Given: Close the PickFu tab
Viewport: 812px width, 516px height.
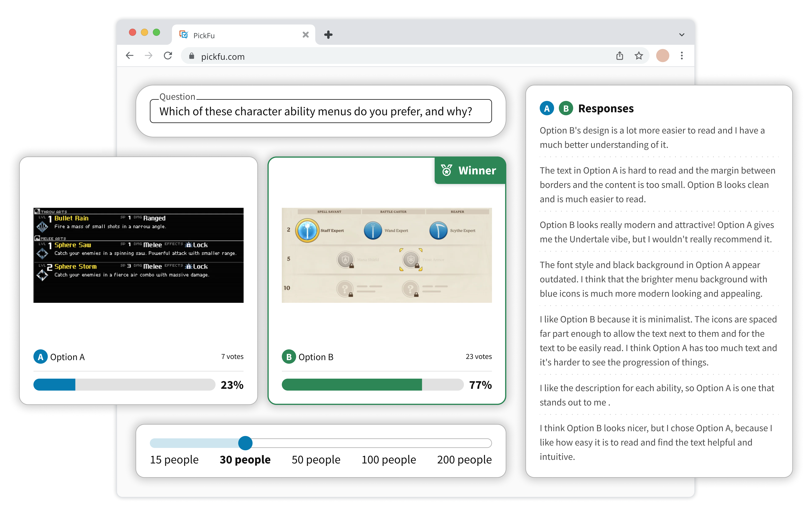Looking at the screenshot, I should [305, 35].
